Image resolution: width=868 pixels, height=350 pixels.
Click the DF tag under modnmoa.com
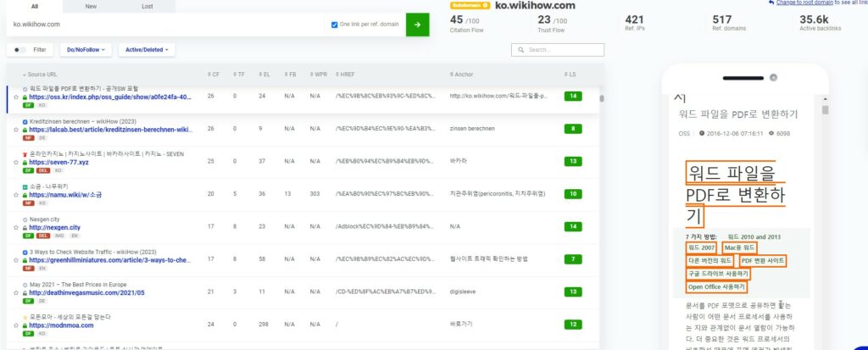pyautogui.click(x=28, y=333)
